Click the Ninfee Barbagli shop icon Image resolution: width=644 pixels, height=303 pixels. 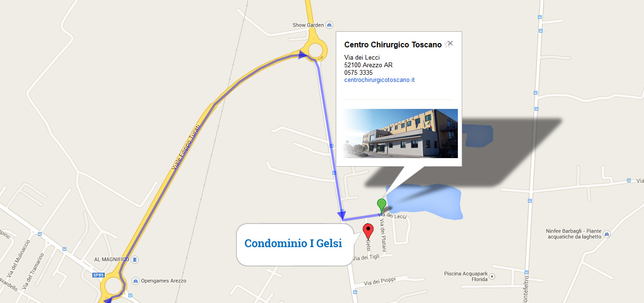pyautogui.click(x=607, y=234)
